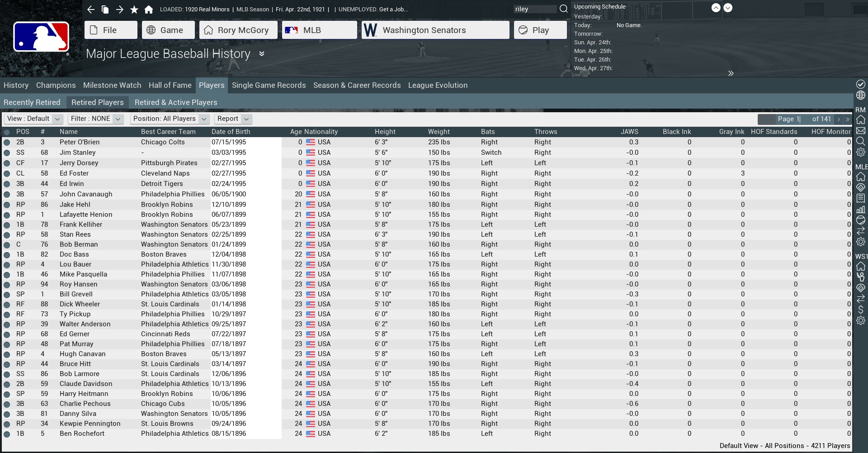868x453 pixels.
Task: Toggle the marker for Ty Pickup row
Action: coord(7,314)
